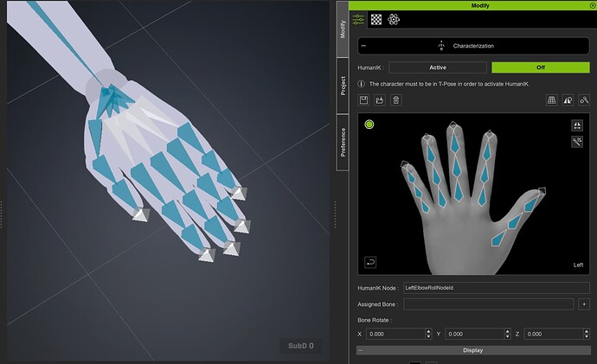The height and width of the screenshot is (364, 597).
Task: Open the Preference side tab
Action: pos(343,142)
